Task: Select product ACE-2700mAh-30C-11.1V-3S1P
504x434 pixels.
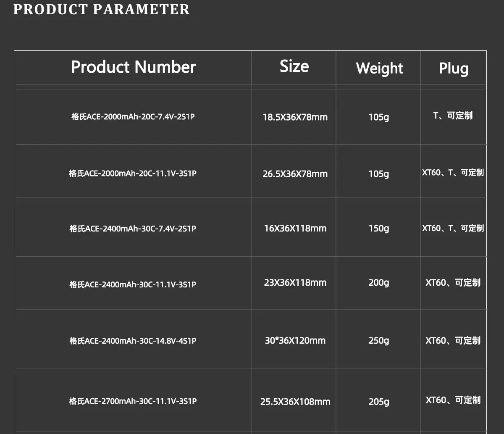Action: point(133,401)
